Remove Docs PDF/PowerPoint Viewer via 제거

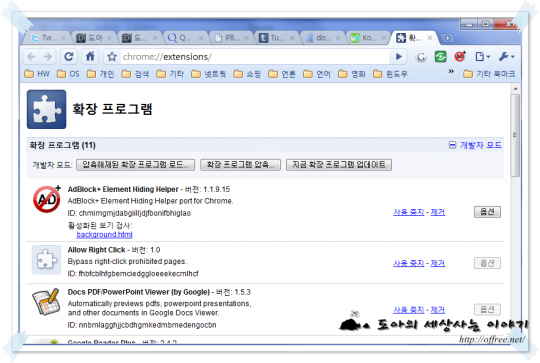click(437, 310)
